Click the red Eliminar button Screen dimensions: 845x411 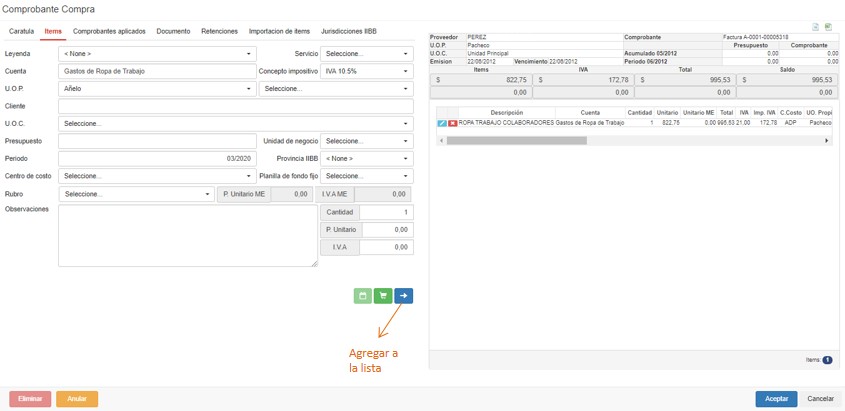tap(30, 399)
